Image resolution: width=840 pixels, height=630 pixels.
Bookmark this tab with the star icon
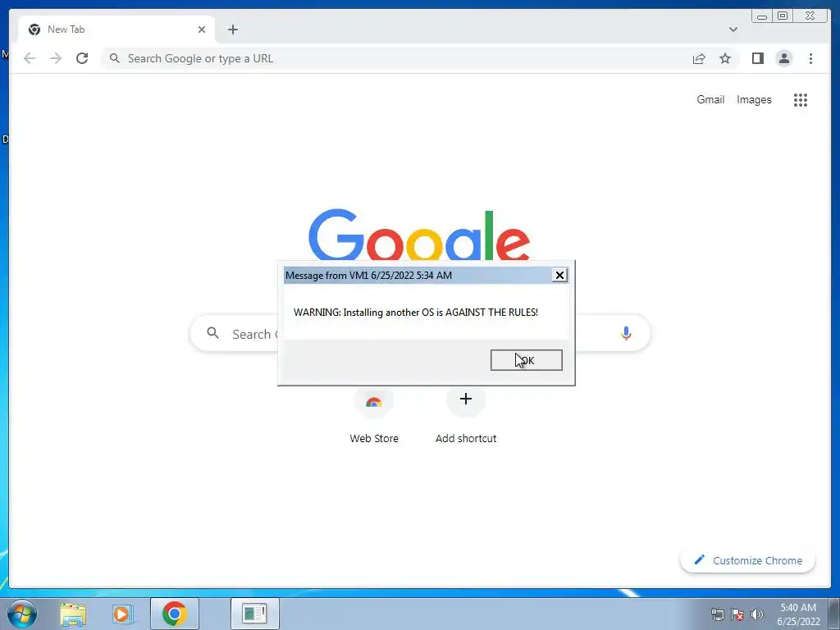[x=725, y=58]
